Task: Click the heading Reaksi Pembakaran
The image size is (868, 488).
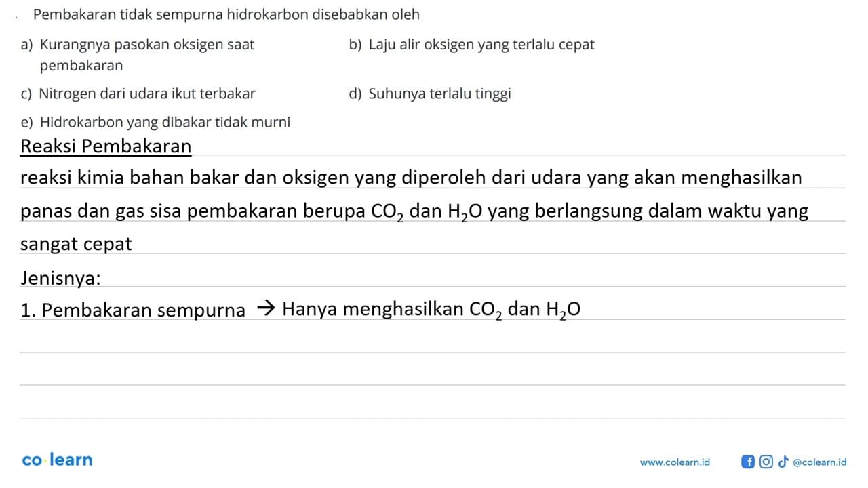Action: click(x=106, y=146)
